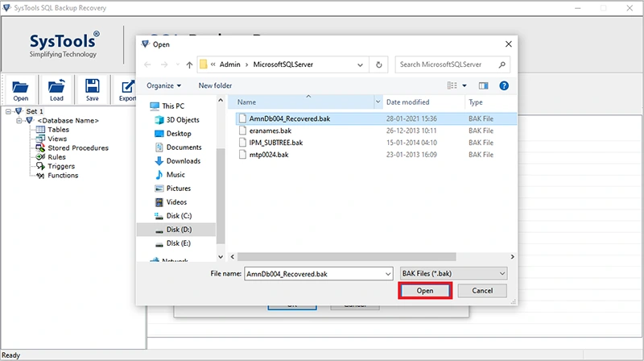Expand the address bar history dropdown
The image size is (644, 361).
point(360,64)
